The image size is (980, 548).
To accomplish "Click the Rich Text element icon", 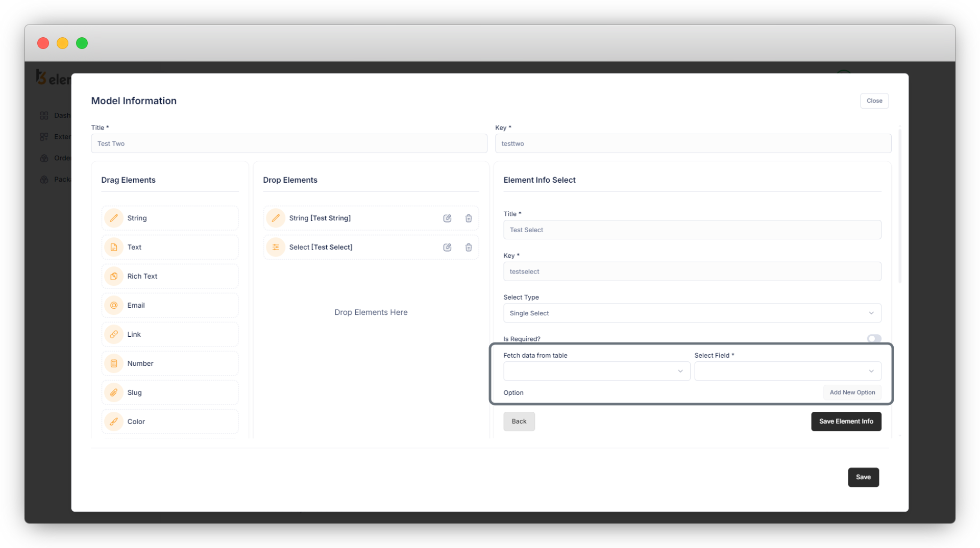I will pyautogui.click(x=114, y=276).
